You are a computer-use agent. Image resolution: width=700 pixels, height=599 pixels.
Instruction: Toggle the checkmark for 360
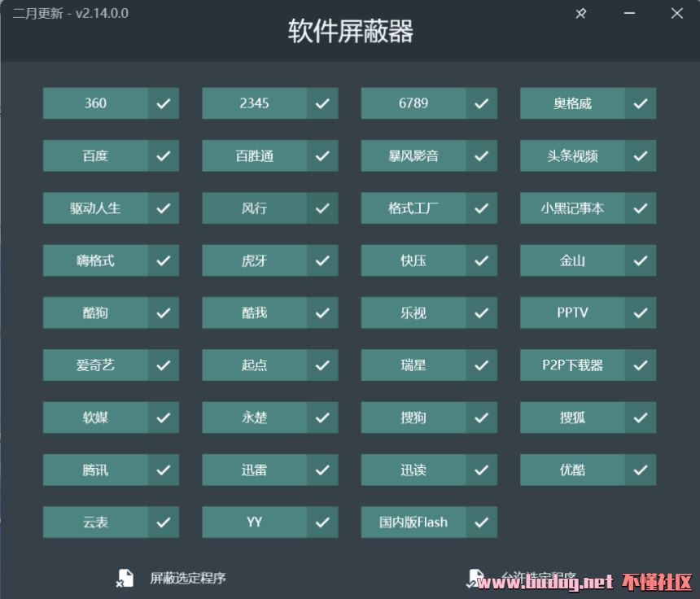click(x=164, y=103)
